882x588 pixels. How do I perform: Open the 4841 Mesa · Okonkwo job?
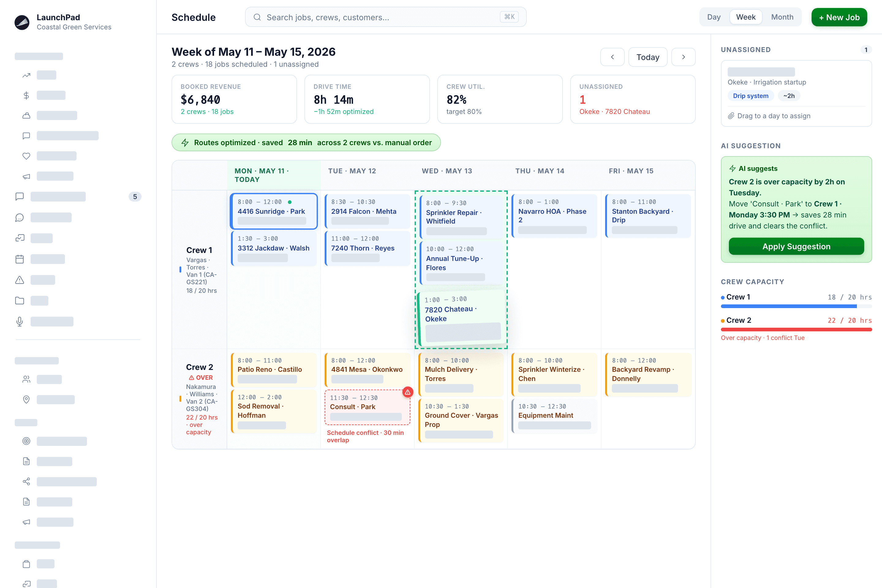tap(367, 370)
